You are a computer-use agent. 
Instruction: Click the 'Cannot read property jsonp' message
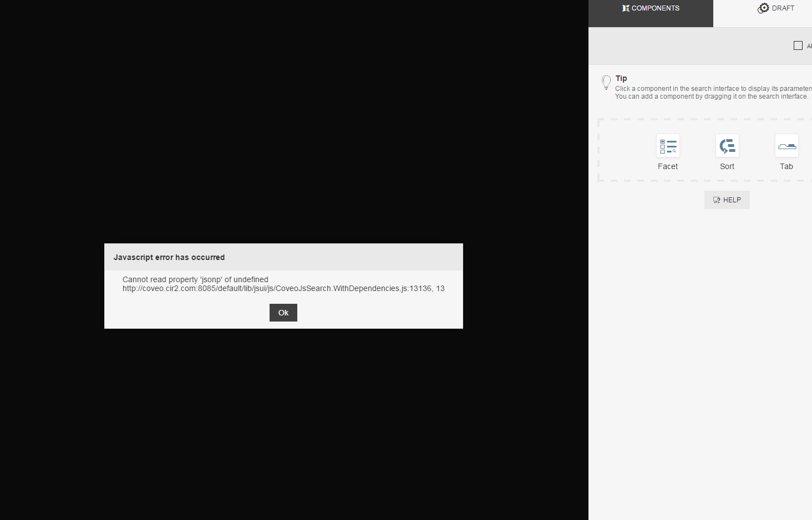click(x=195, y=279)
